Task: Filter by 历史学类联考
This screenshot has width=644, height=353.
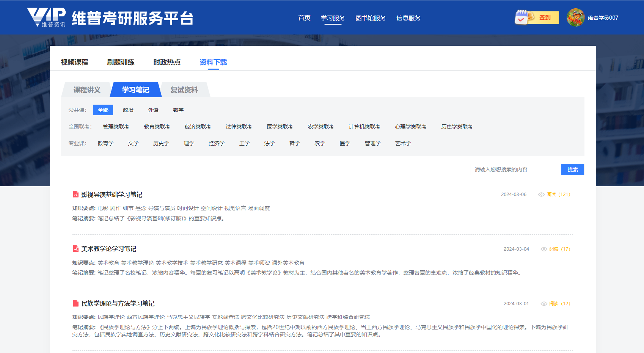Action: [x=457, y=127]
